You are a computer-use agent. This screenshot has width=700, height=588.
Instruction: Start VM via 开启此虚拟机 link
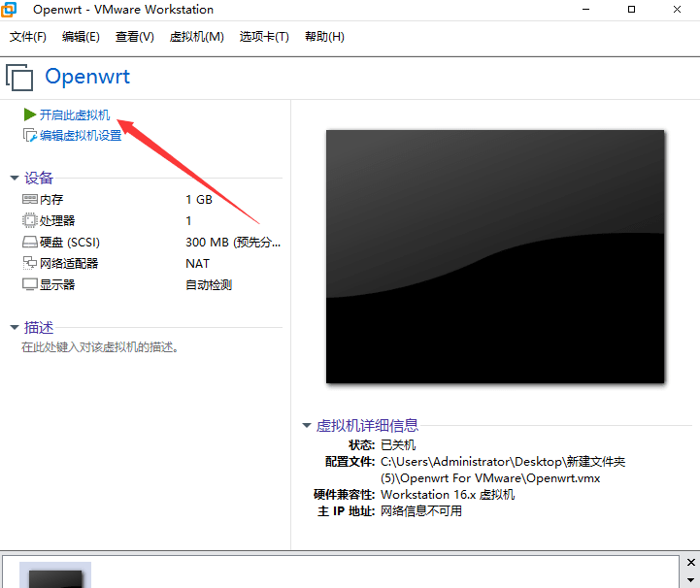coord(75,114)
